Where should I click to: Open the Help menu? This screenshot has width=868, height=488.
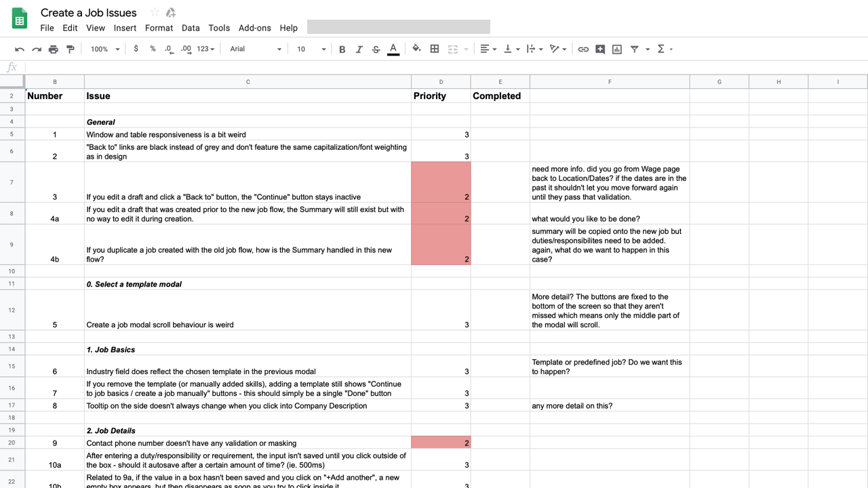tap(289, 28)
